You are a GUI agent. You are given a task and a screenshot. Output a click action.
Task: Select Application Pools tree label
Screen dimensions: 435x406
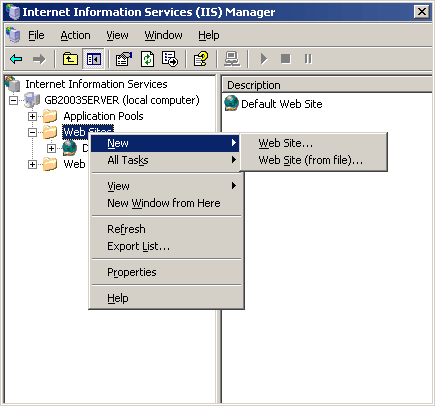103,116
